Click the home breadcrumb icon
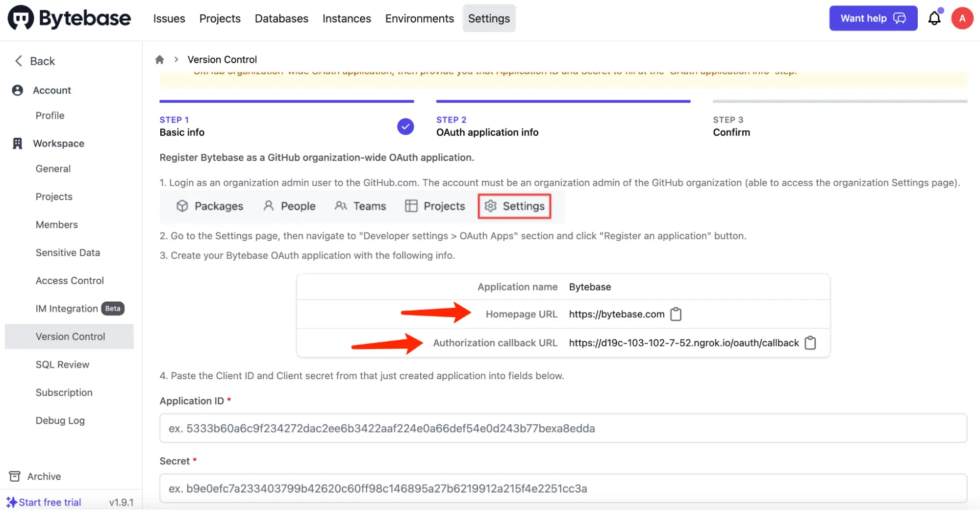This screenshot has height=510, width=980. [159, 60]
